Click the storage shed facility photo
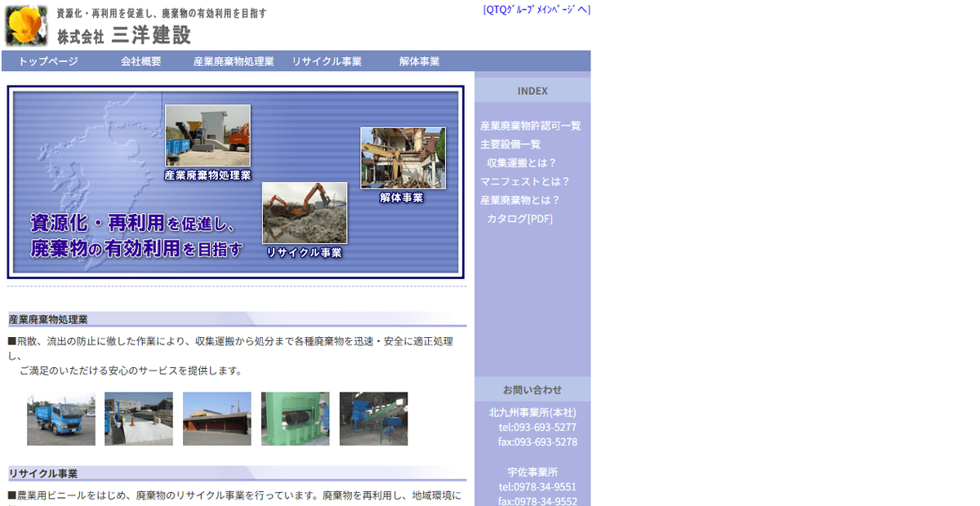Image resolution: width=980 pixels, height=506 pixels. [216, 419]
